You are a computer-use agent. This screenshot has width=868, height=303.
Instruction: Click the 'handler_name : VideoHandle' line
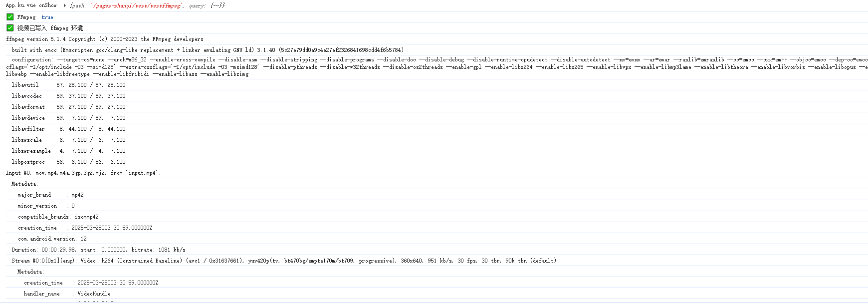[67, 294]
